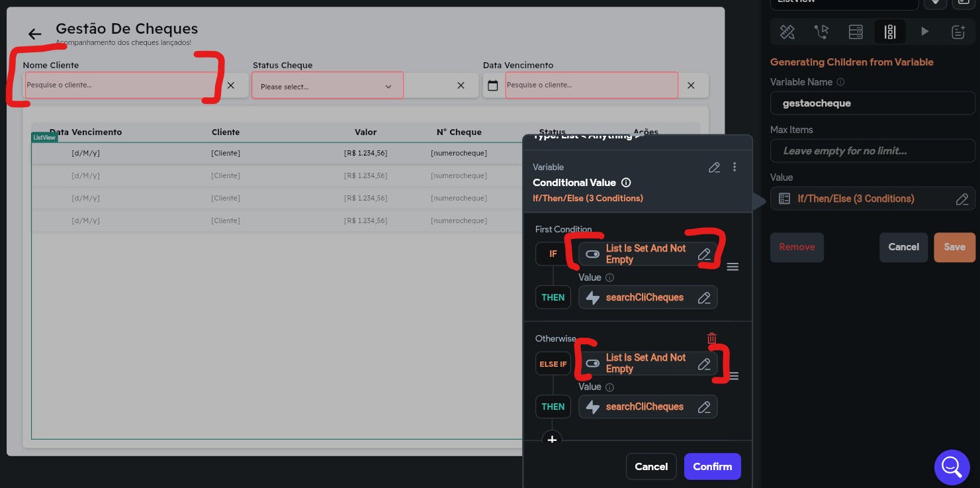Click the pencil icon beside Variable header
Screen dimensions: 980x488
(x=714, y=168)
